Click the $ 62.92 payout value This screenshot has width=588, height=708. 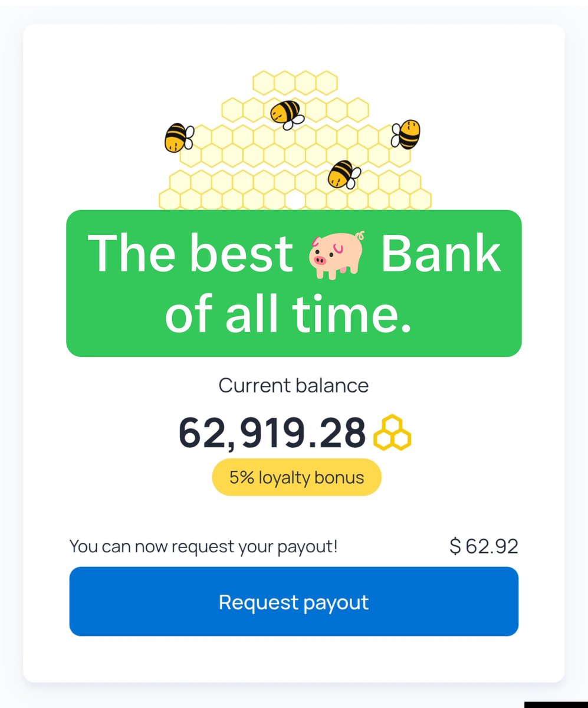pos(484,546)
